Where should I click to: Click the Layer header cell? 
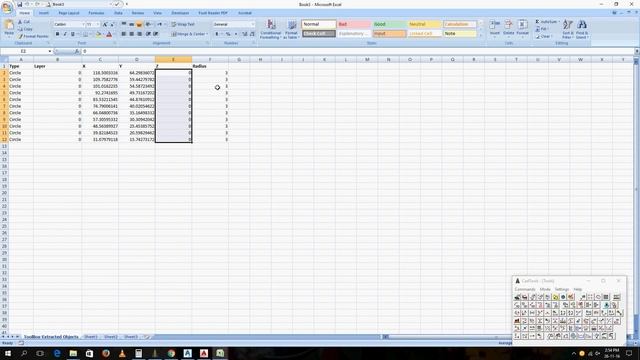(x=58, y=66)
